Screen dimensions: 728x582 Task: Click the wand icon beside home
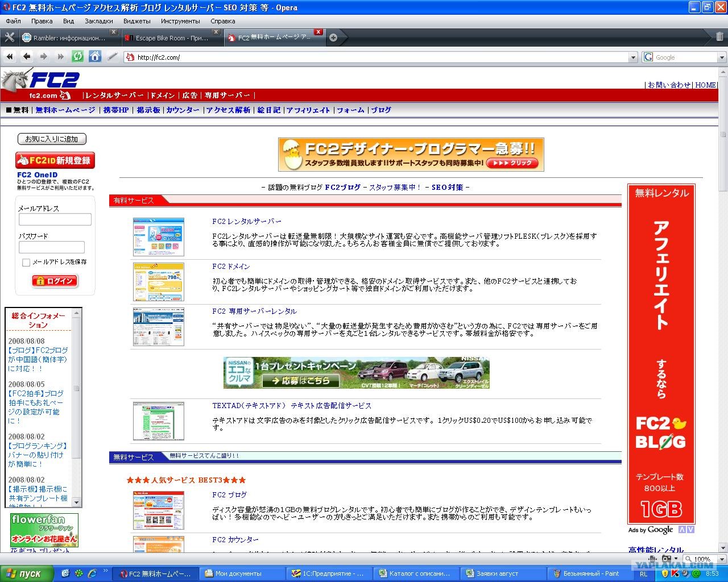pos(112,56)
